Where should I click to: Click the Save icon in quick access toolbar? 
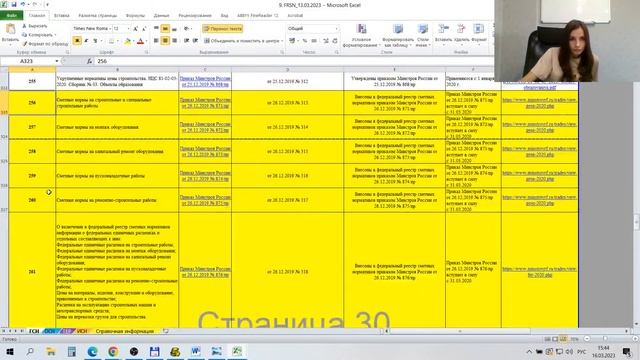pyautogui.click(x=14, y=4)
